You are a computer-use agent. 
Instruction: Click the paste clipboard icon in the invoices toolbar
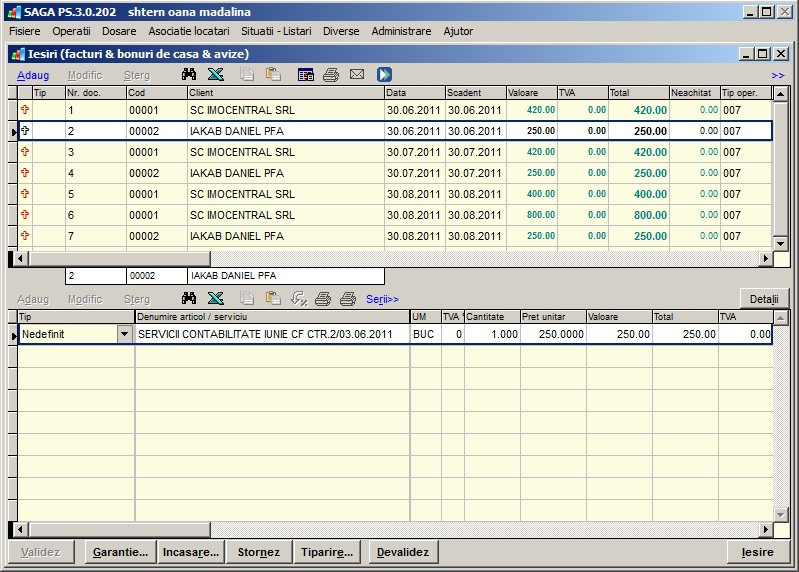[273, 74]
